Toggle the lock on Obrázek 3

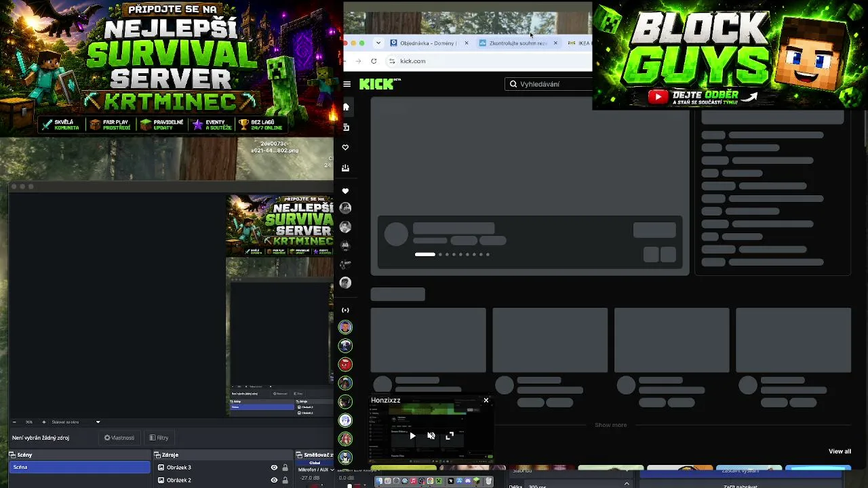pyautogui.click(x=285, y=468)
